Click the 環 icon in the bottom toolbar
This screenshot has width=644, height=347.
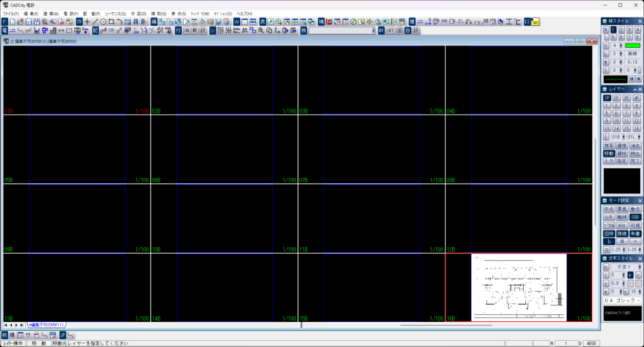13,335
